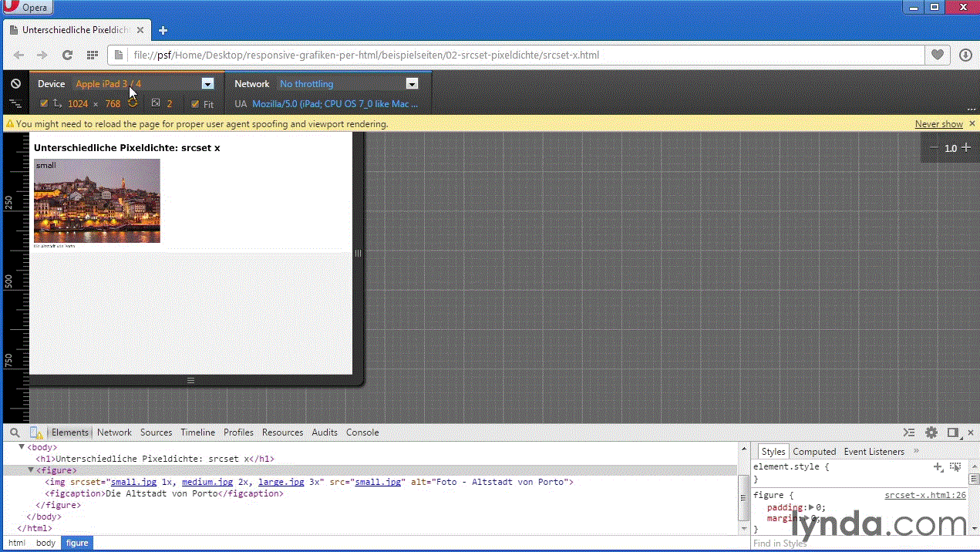Open the Device model dropdown
Viewport: 980px width, 552px height.
point(145,84)
